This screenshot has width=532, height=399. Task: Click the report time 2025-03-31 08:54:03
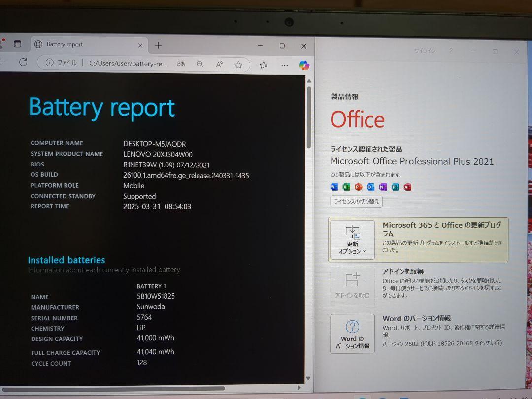(157, 206)
